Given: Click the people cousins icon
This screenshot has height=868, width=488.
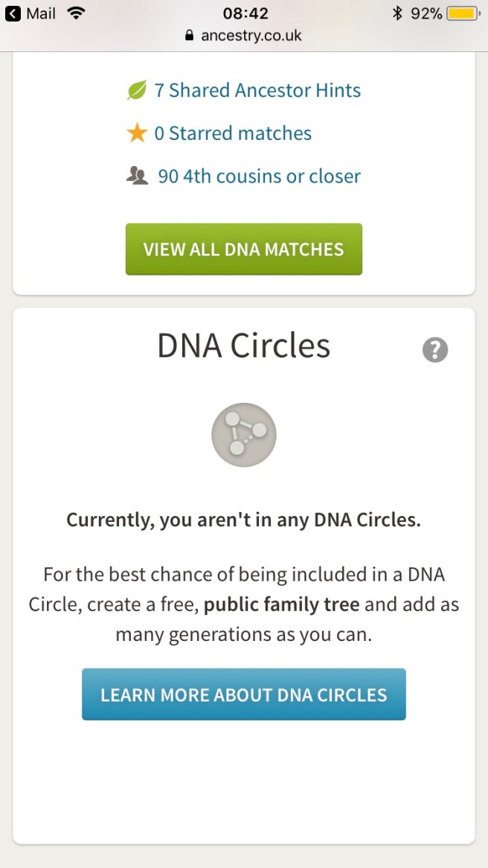Looking at the screenshot, I should [x=138, y=176].
